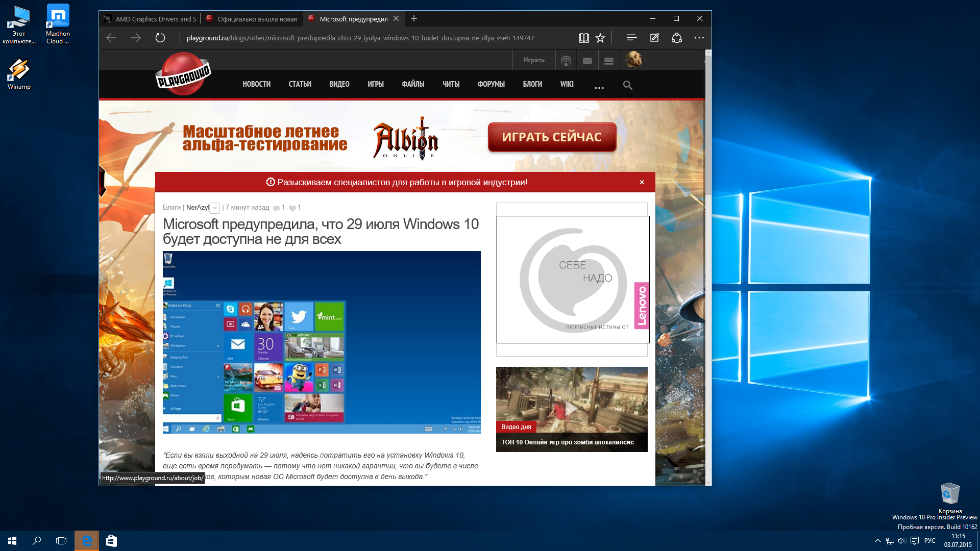Click the ИГРАТЬ СЕЙЧАС button
Image resolution: width=980 pixels, height=551 pixels.
[x=552, y=137]
